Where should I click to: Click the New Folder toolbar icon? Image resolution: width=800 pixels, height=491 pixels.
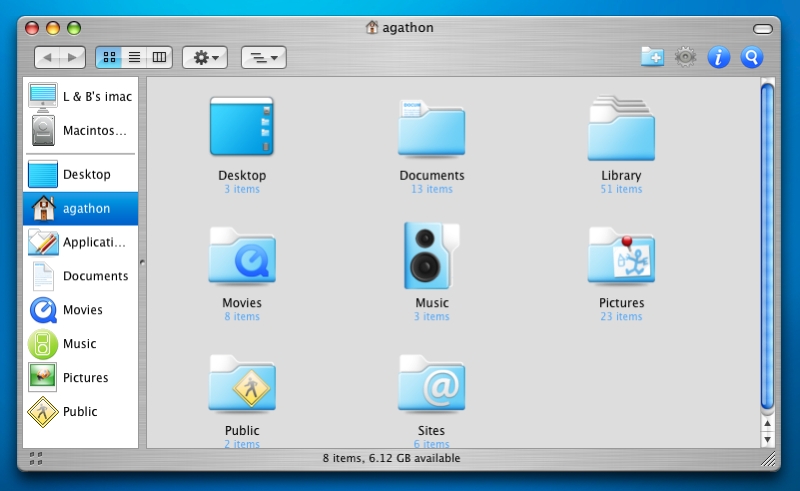(652, 57)
